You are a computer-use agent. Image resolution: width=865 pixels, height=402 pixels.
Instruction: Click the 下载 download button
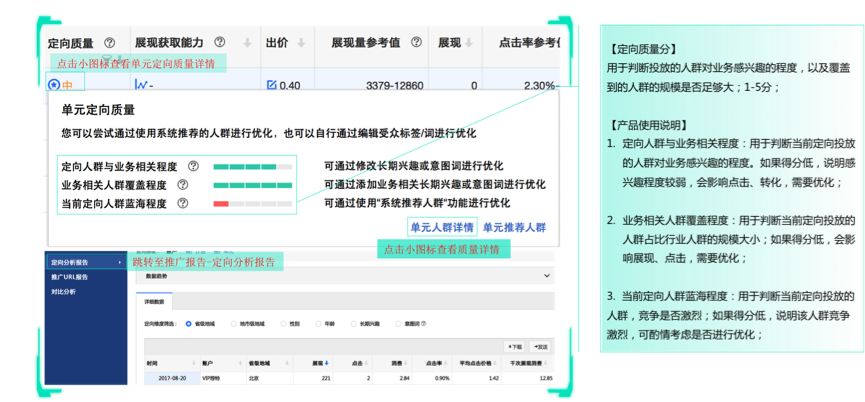click(514, 347)
